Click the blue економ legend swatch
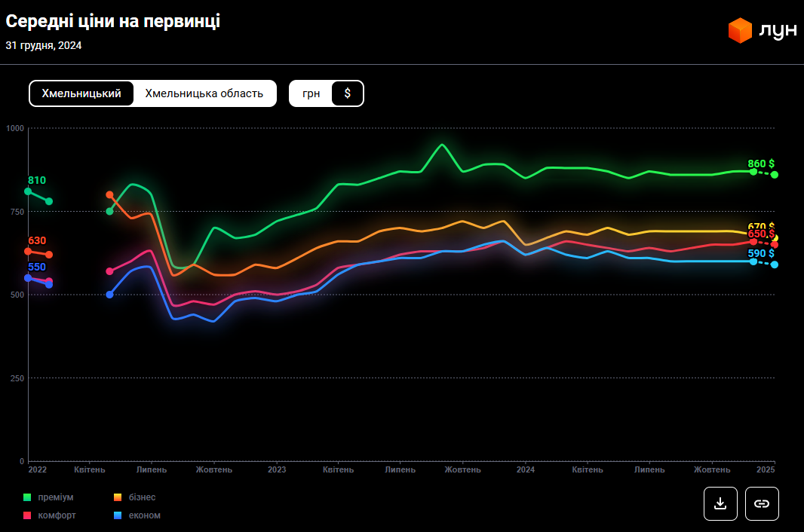The width and height of the screenshot is (804, 532). (118, 515)
